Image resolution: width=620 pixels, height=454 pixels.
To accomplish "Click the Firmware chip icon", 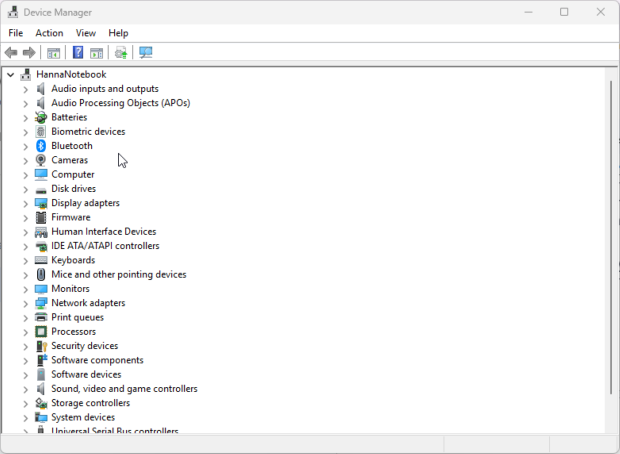I will (x=41, y=218).
